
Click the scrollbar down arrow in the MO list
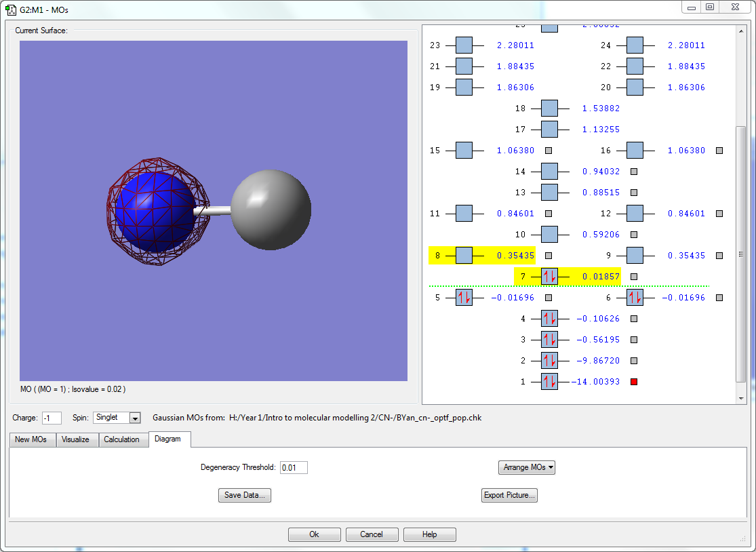741,398
